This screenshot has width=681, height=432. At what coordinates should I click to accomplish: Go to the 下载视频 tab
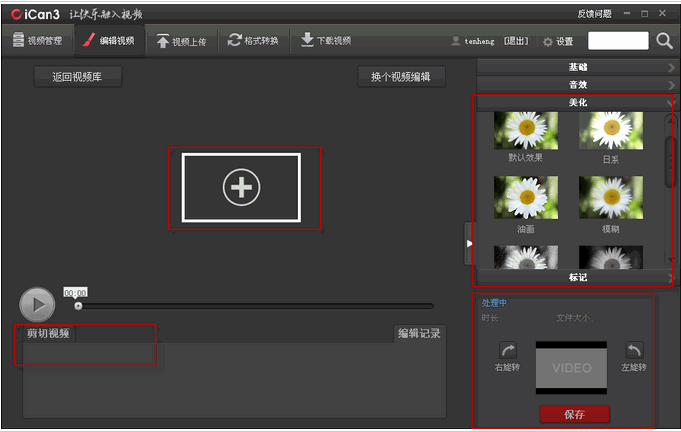[326, 41]
